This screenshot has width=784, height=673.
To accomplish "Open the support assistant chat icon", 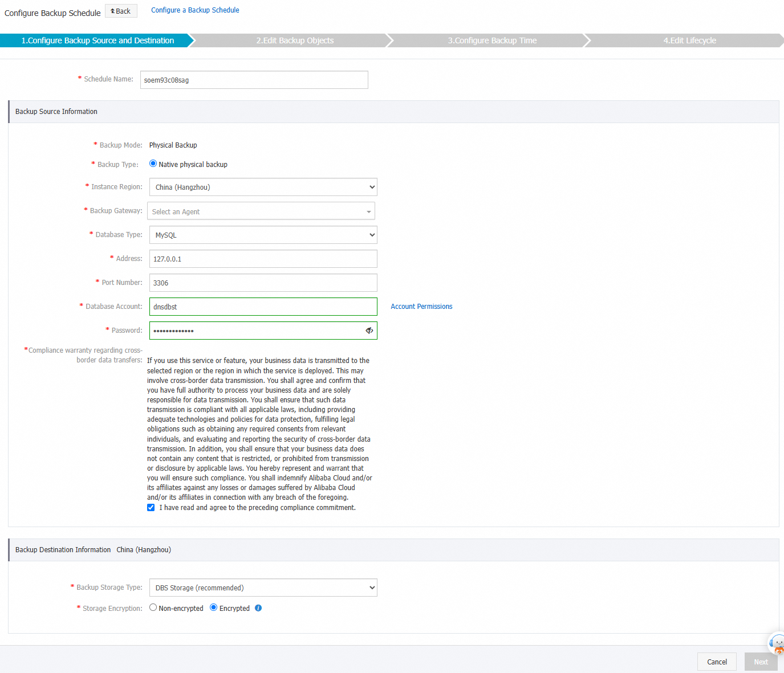I will tap(777, 644).
